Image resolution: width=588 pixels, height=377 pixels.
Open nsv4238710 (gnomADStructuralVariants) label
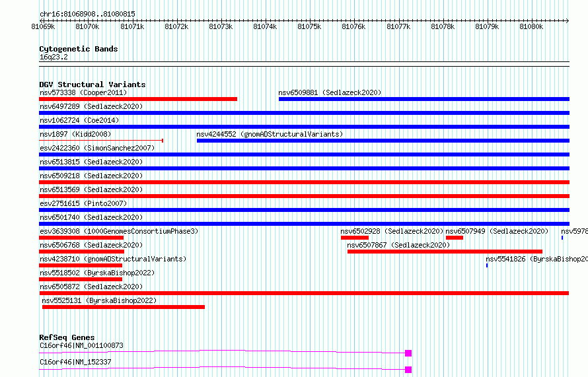coord(113,259)
